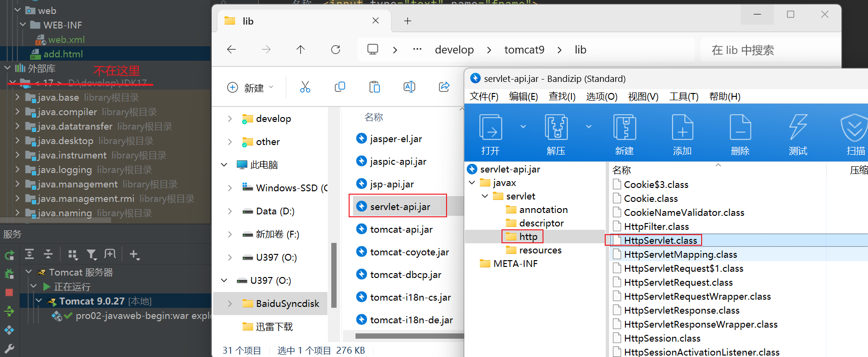Open Bandizip File (文件) menu
Image resolution: width=868 pixels, height=357 pixels.
tap(484, 96)
